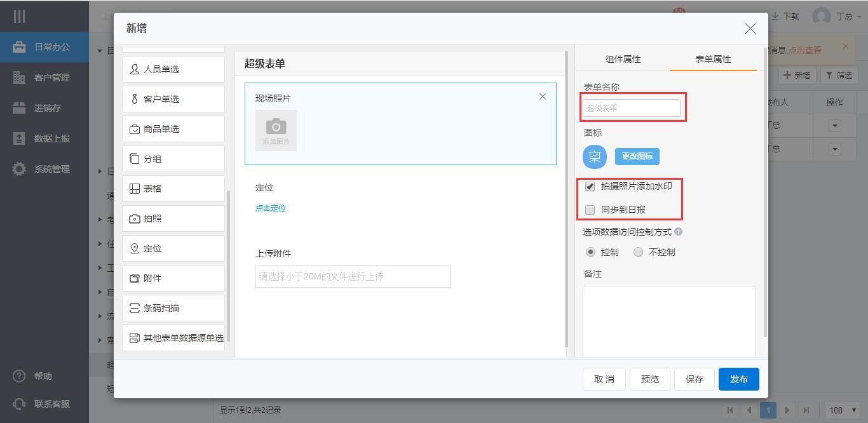
Task: Click the help icon beside 选项数据访问控制方式
Action: [x=679, y=232]
